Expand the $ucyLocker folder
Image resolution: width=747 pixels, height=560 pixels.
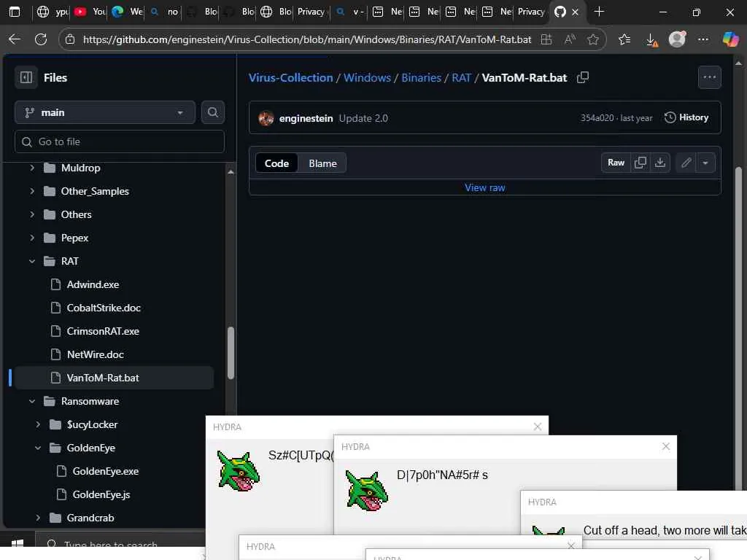(38, 424)
